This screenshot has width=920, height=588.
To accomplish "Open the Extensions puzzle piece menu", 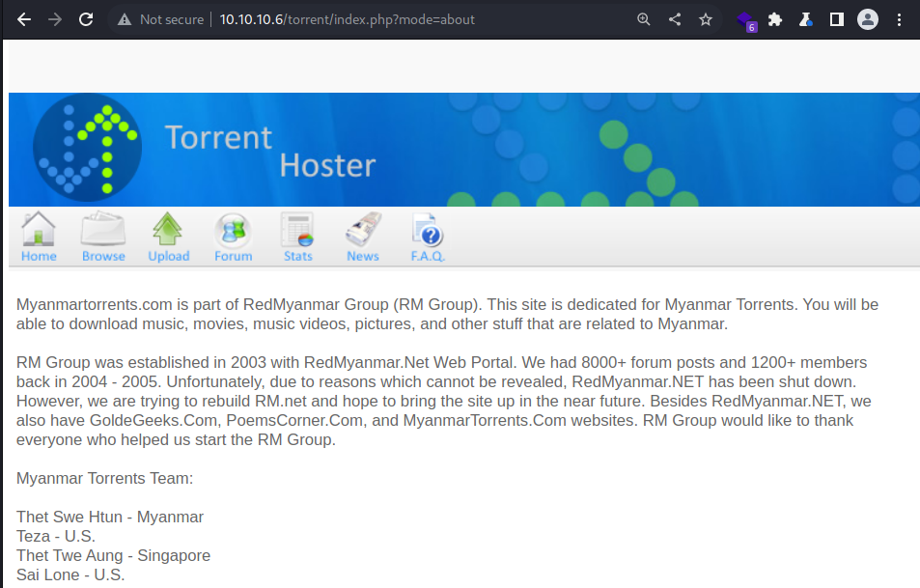I will [x=775, y=19].
